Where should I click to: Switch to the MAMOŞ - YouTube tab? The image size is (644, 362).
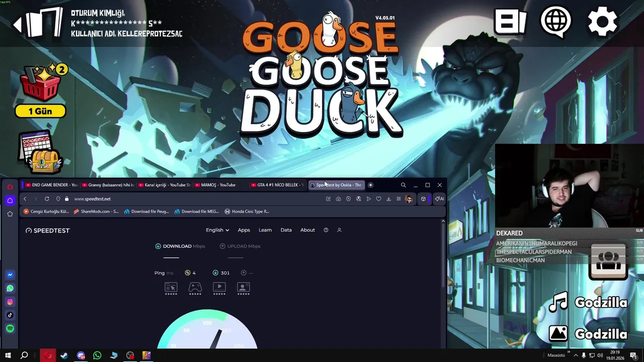click(220, 185)
